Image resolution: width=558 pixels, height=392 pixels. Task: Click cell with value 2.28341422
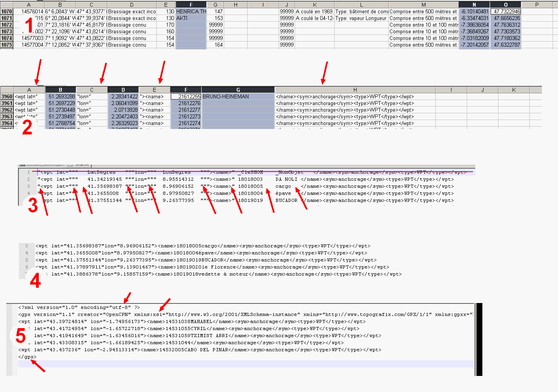coord(123,97)
